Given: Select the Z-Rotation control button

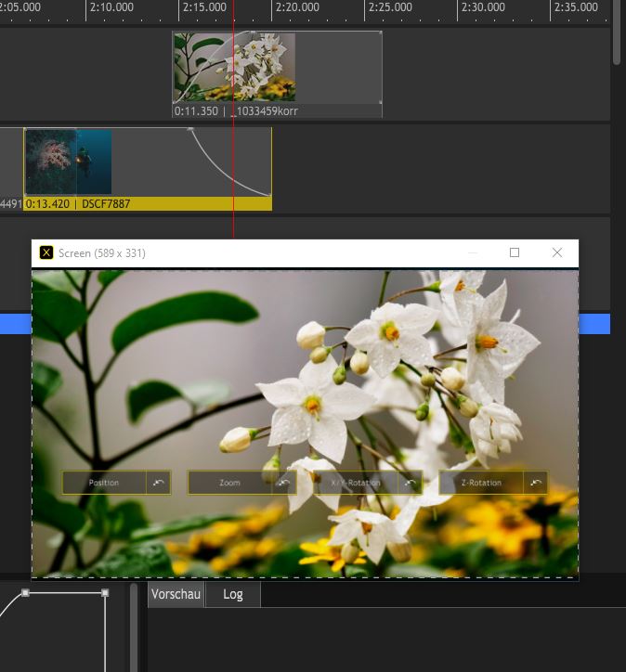Looking at the screenshot, I should [x=481, y=483].
